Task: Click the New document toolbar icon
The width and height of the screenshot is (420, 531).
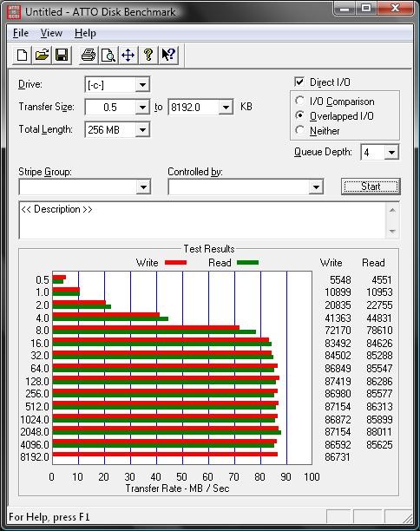Action: [x=22, y=55]
